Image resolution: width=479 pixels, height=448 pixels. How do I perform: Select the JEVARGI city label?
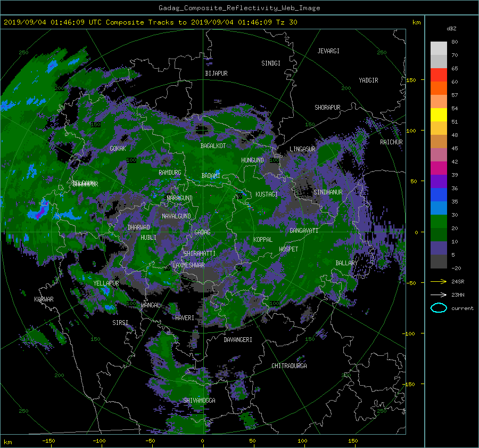coord(328,51)
